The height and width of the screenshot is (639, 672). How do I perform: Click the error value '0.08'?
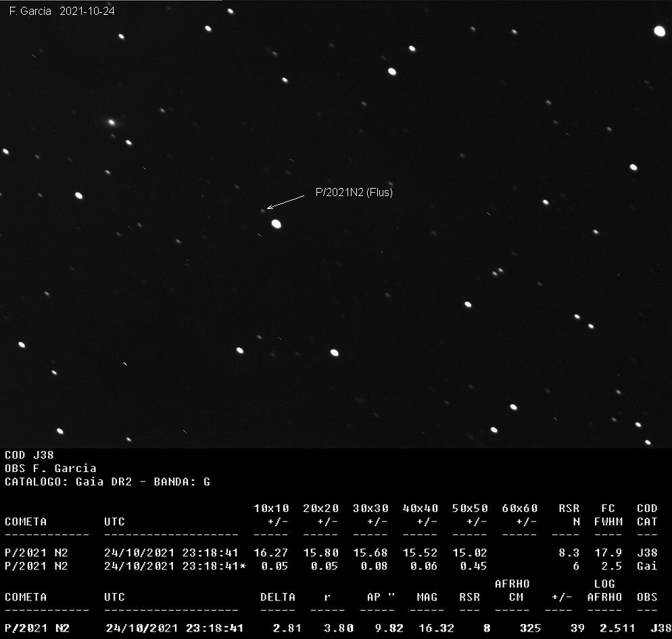(374, 566)
